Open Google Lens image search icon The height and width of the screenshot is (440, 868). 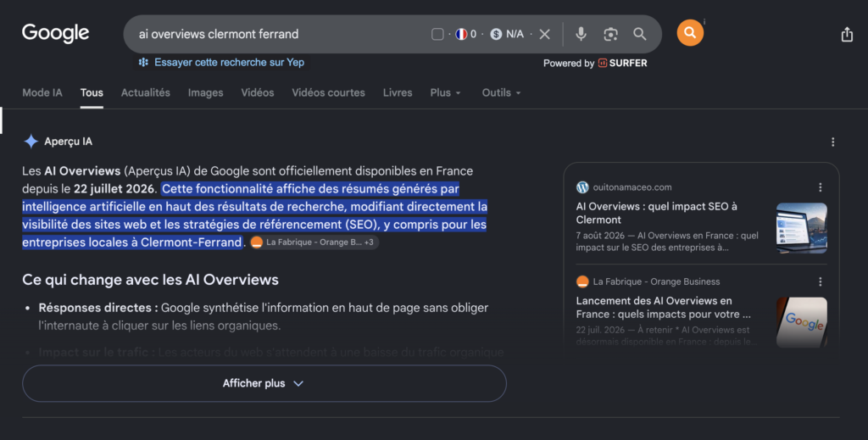(x=610, y=34)
